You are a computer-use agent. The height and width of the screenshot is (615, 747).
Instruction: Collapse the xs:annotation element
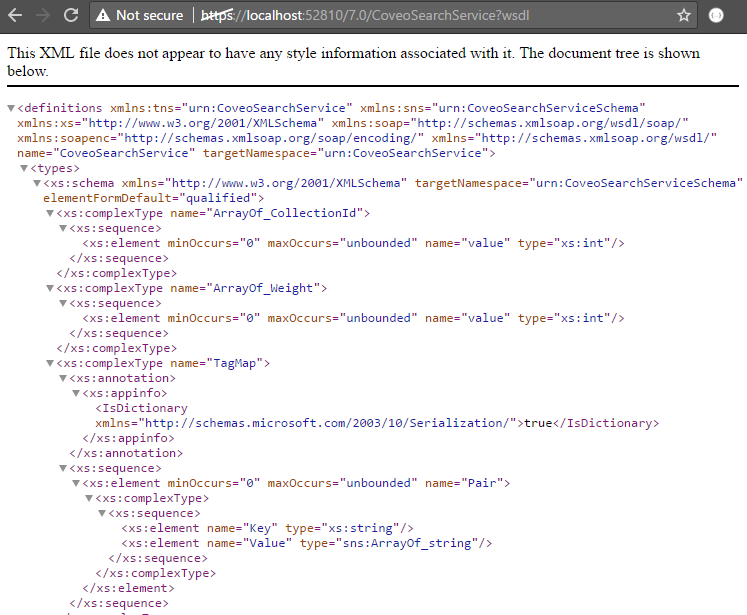click(x=62, y=378)
